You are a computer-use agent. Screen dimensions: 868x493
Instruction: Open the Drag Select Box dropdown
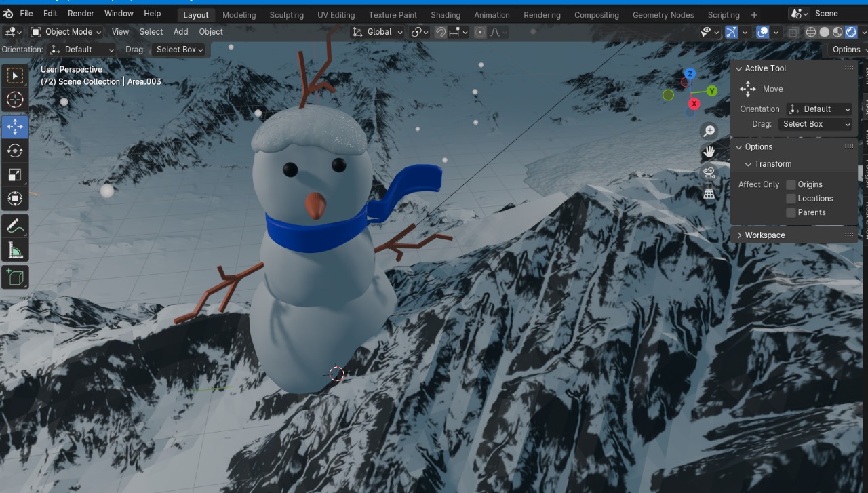pyautogui.click(x=178, y=49)
